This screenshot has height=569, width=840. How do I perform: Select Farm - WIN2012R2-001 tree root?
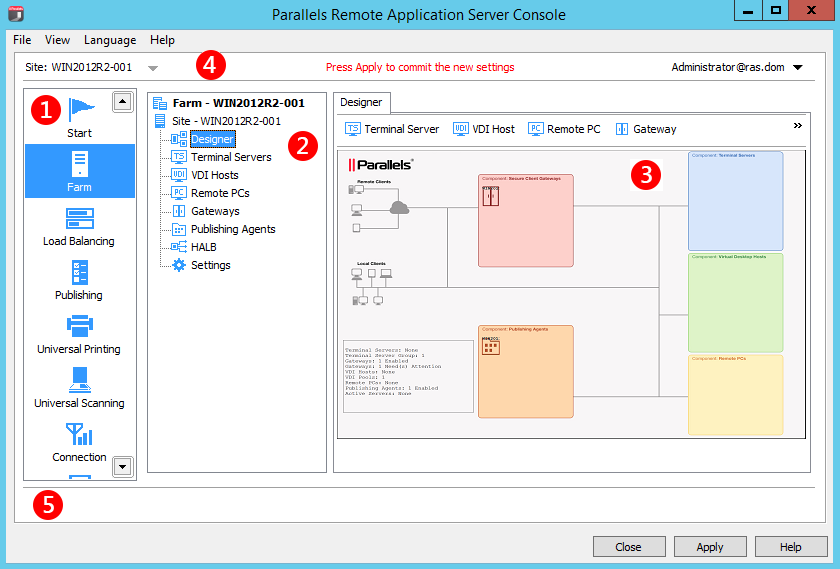238,103
